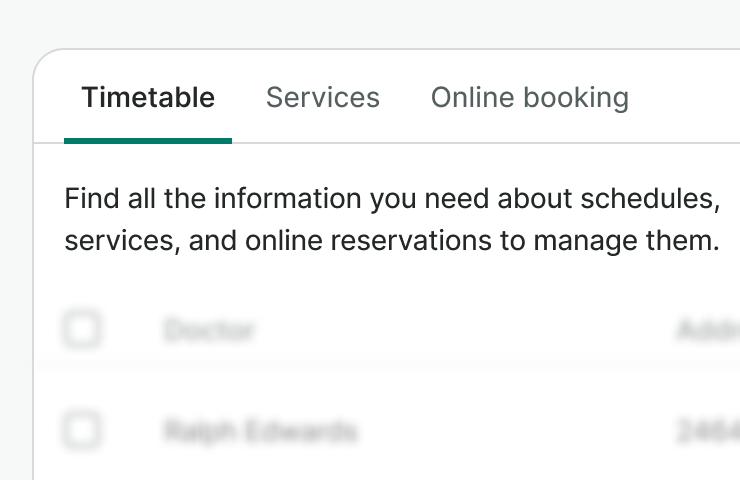740x480 pixels.
Task: Sort by the Doctor column header
Action: tap(209, 329)
